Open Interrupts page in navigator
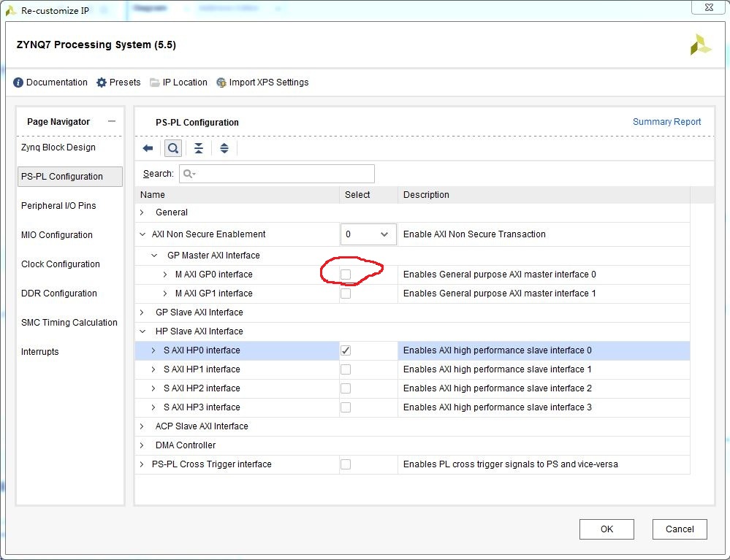Image resolution: width=730 pixels, height=560 pixels. coord(39,352)
